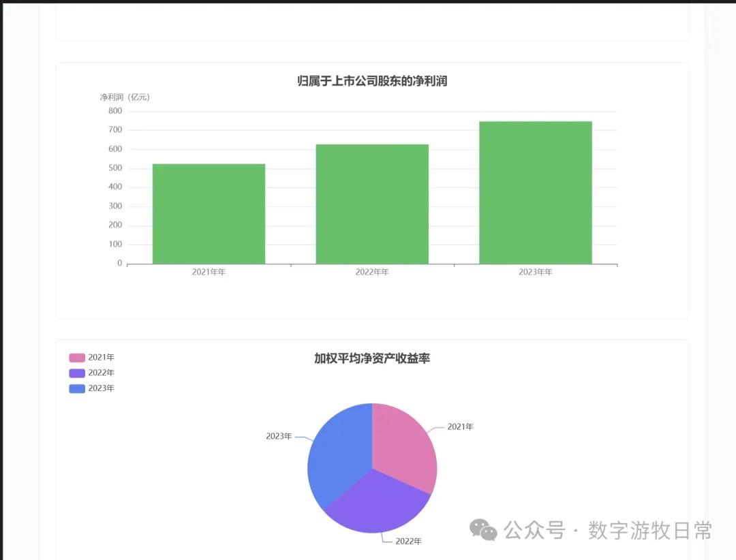Click the 2023年年 x-axis label
The height and width of the screenshot is (560, 736).
pos(536,273)
